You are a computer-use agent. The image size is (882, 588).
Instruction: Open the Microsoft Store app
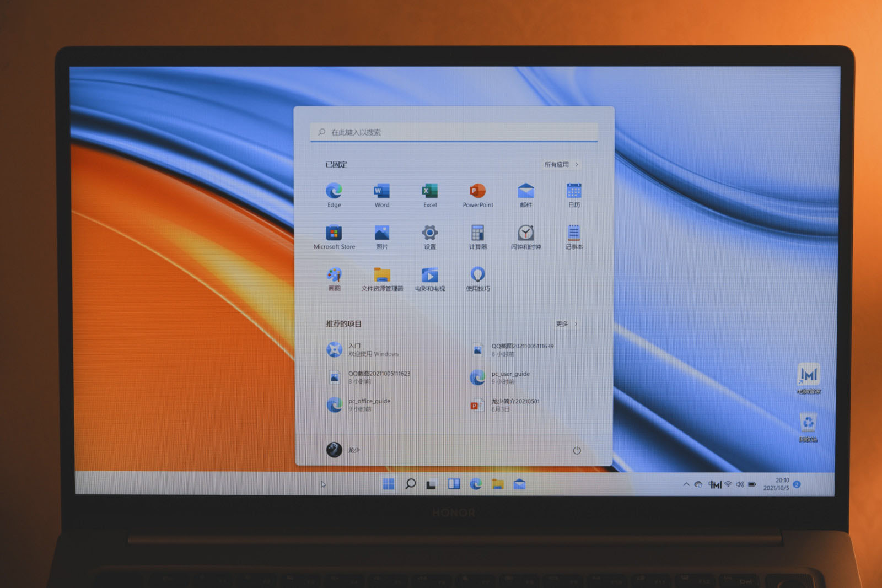click(334, 234)
